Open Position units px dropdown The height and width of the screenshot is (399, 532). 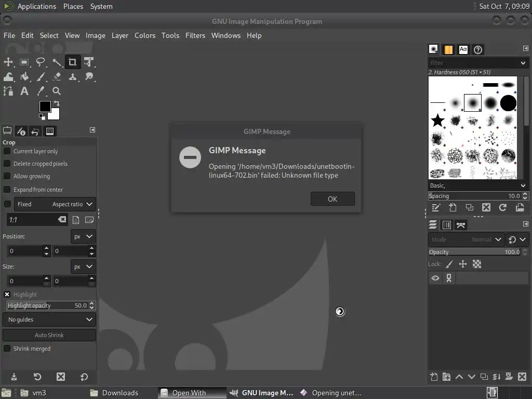pos(83,236)
